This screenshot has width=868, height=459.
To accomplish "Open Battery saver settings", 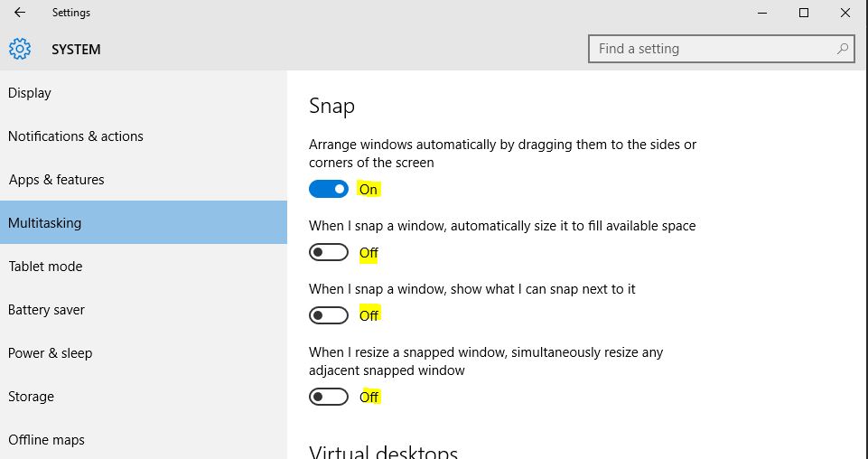I will click(46, 310).
